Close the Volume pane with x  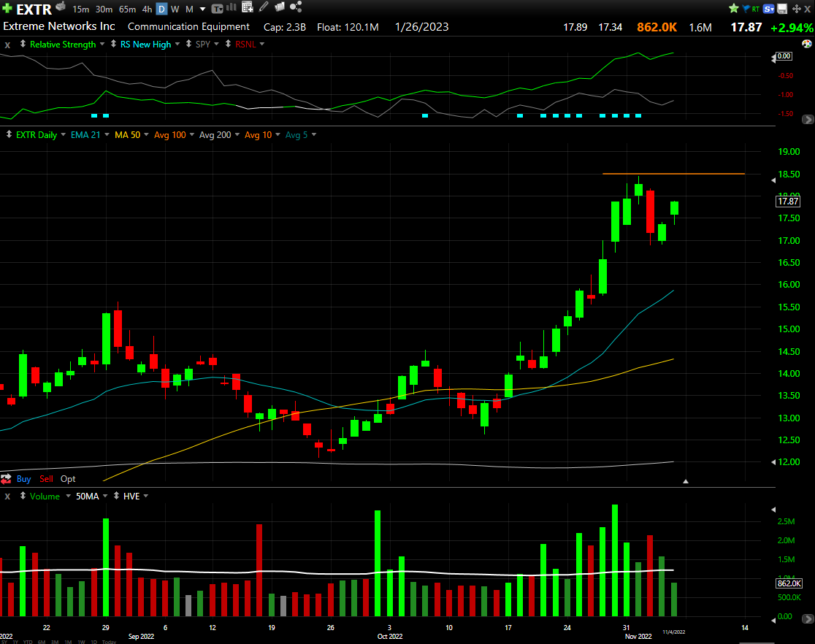7,497
